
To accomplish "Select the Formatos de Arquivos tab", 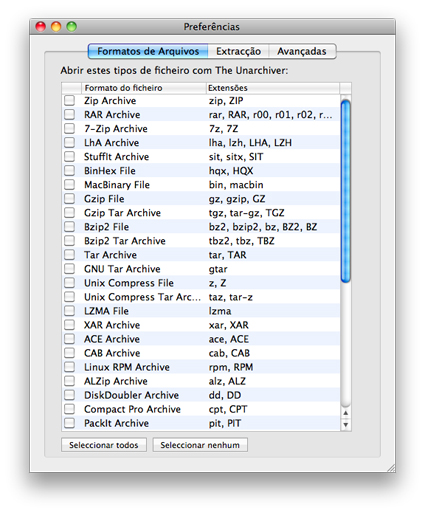I will click(x=148, y=51).
